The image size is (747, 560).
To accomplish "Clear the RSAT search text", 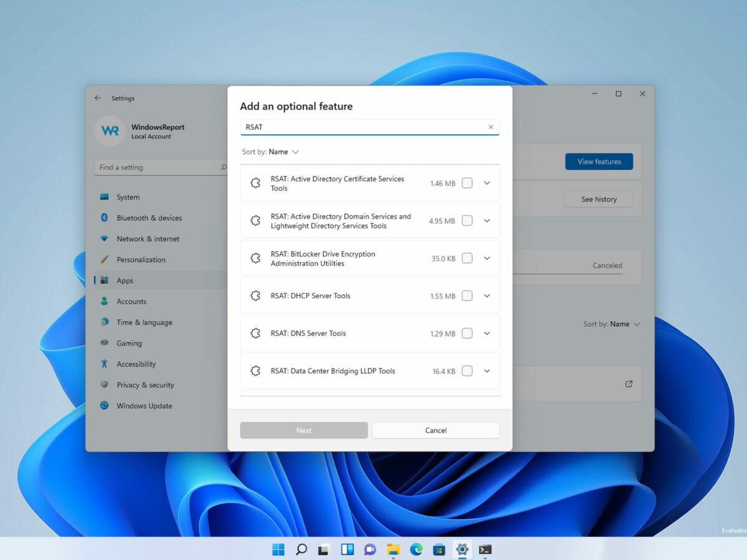I will pyautogui.click(x=491, y=127).
